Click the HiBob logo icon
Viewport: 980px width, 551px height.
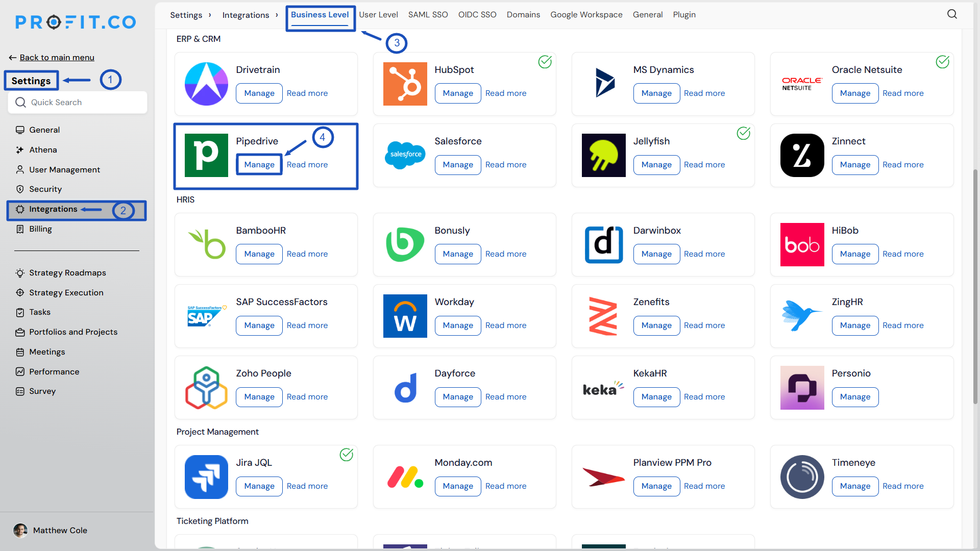click(802, 244)
